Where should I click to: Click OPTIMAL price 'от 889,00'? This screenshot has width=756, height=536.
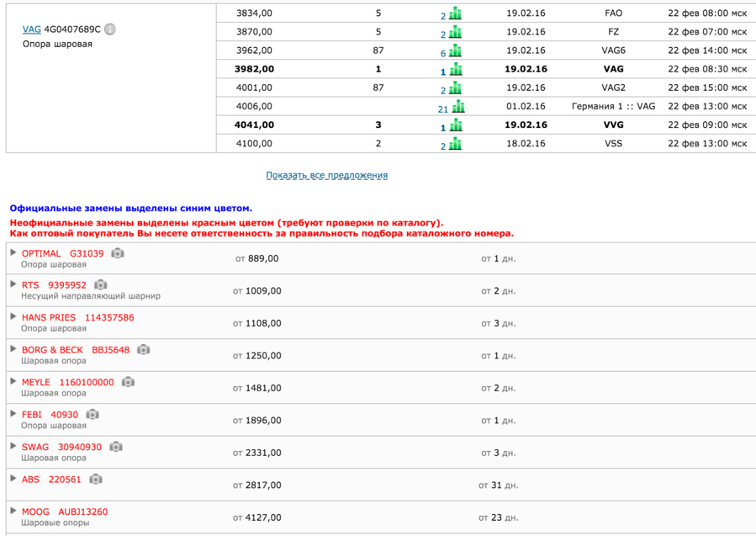point(257,258)
